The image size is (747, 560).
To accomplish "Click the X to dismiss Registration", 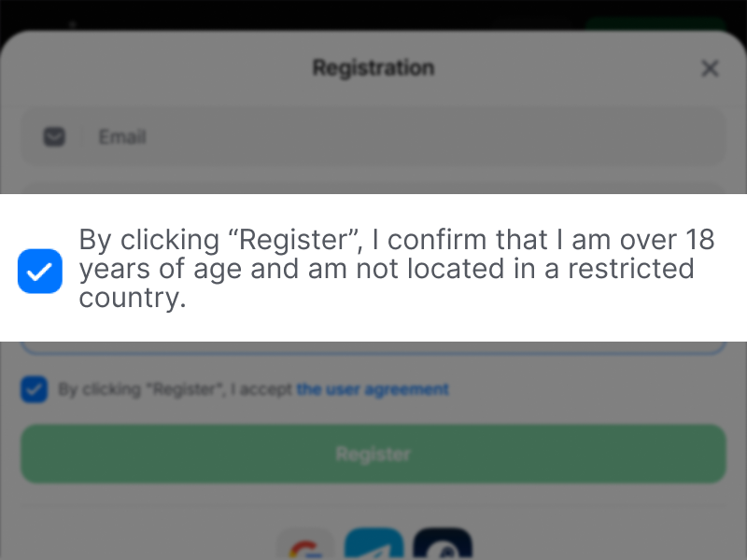I will tap(710, 68).
